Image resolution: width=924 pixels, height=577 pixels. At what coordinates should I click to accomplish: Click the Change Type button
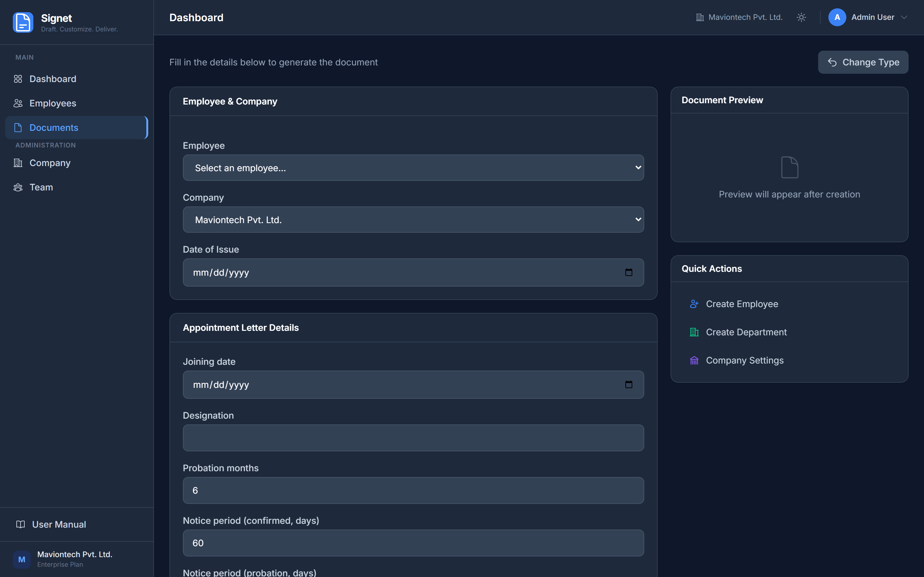click(863, 62)
